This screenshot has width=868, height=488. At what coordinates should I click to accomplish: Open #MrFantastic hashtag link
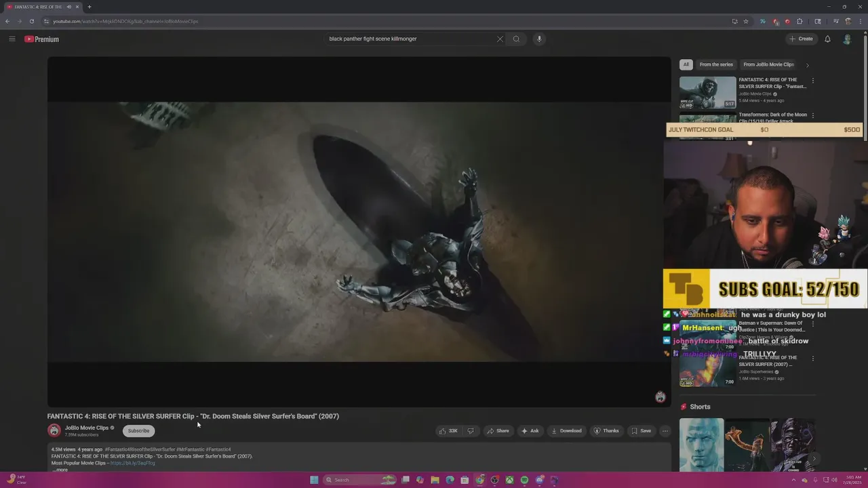click(x=191, y=449)
